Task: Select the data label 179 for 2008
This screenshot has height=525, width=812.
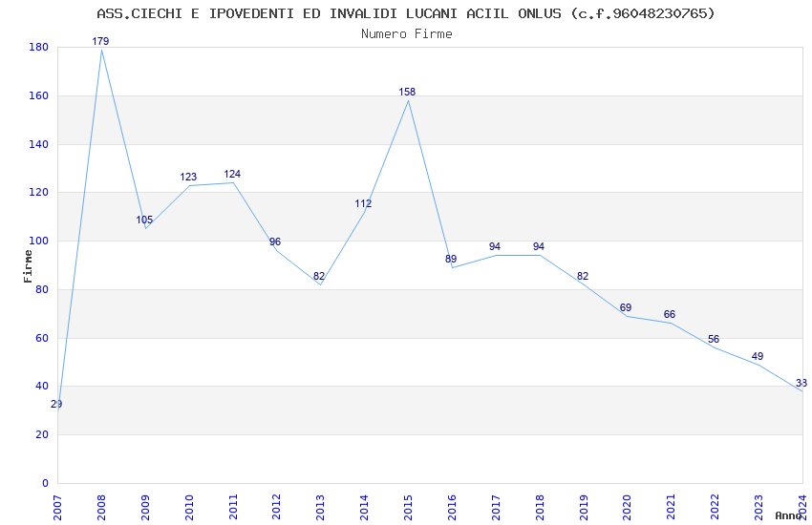Action: click(x=100, y=41)
